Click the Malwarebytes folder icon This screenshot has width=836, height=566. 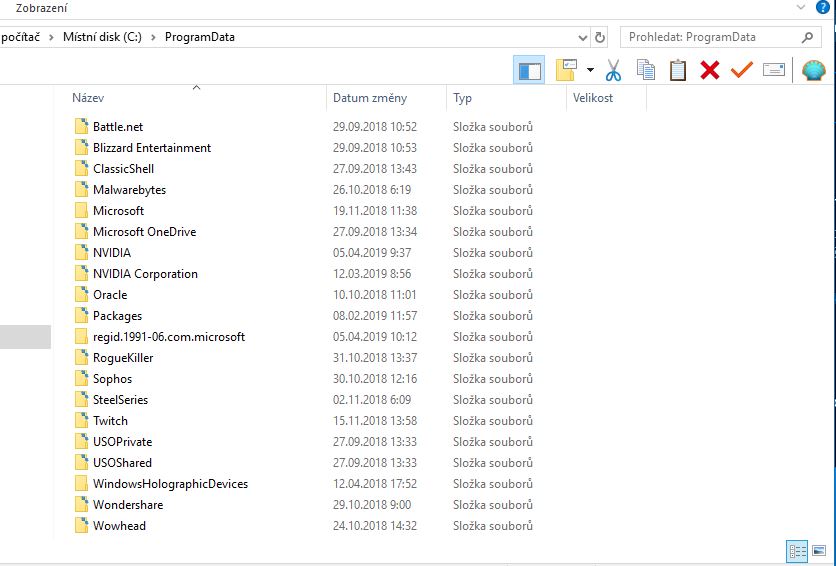coord(82,189)
